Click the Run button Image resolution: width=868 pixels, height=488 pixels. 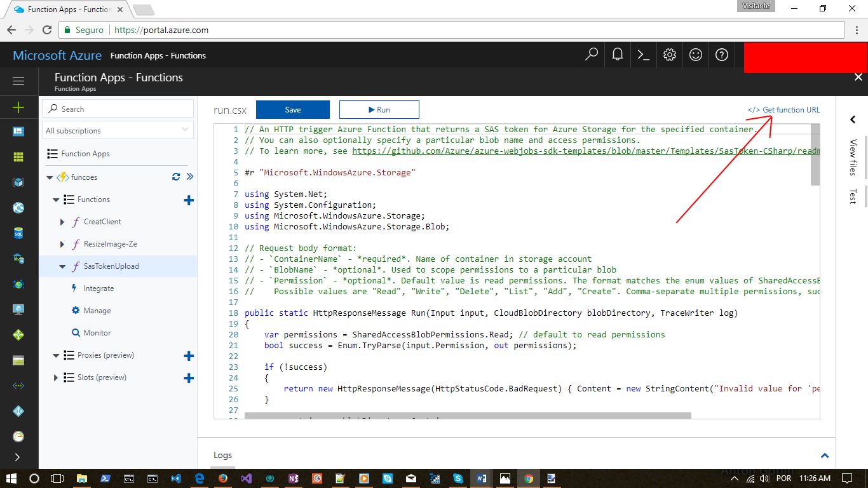(x=379, y=109)
